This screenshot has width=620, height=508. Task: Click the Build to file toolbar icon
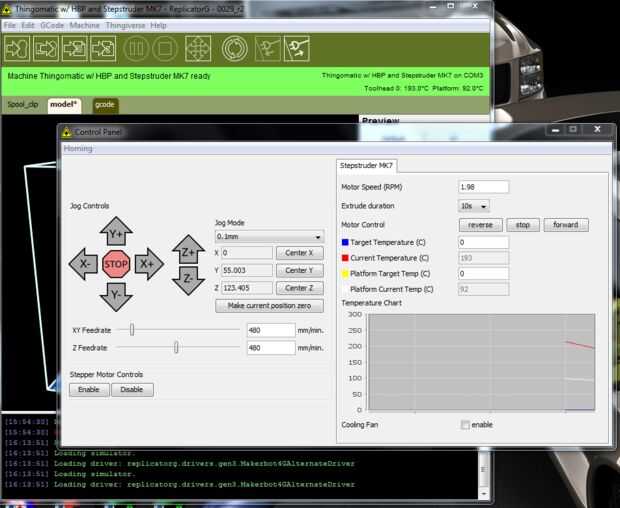tap(46, 49)
